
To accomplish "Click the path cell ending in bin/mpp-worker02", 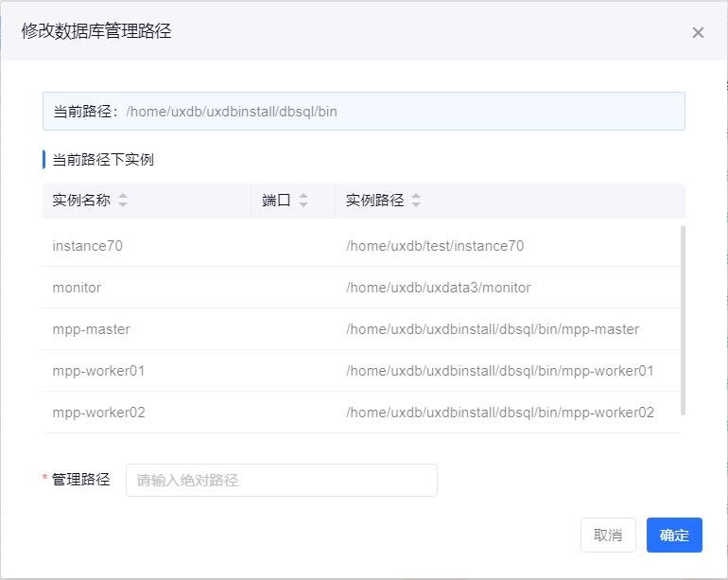I will click(500, 413).
